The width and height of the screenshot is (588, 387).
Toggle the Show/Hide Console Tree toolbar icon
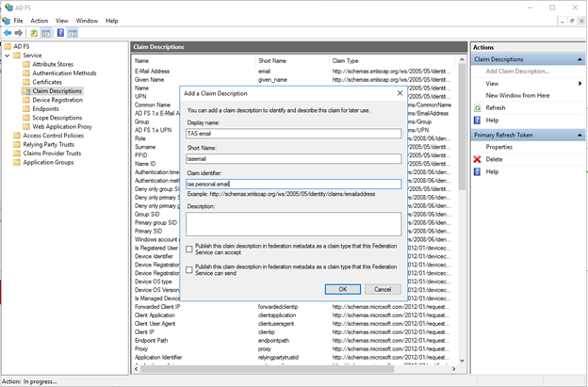[x=46, y=33]
